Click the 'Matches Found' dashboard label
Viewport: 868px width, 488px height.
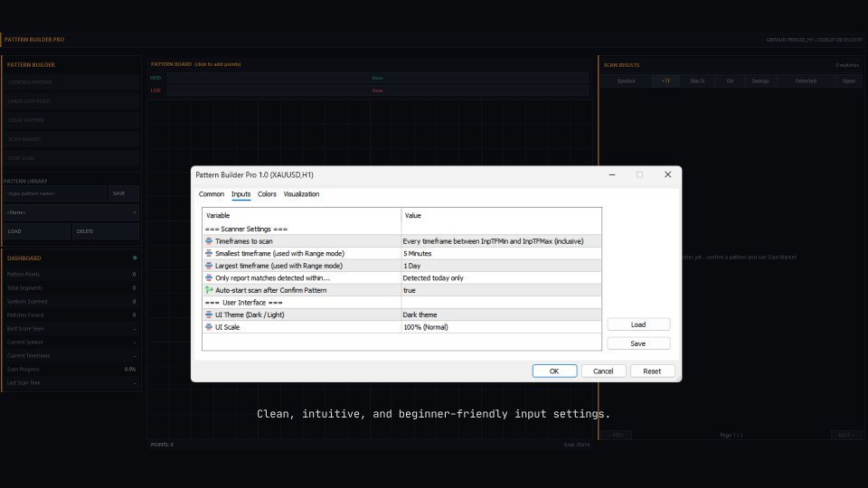pos(25,314)
